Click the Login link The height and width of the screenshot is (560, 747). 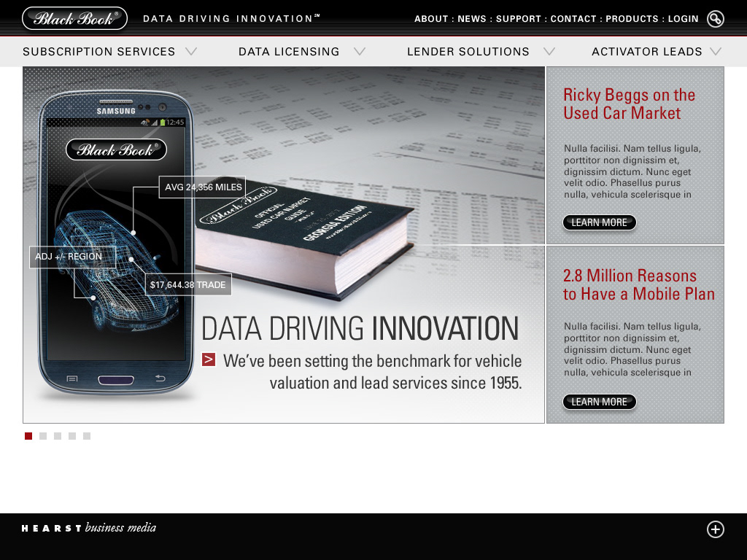(683, 19)
